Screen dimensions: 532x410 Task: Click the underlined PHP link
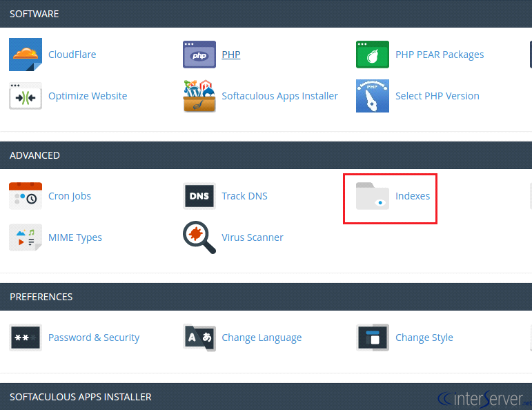(231, 55)
